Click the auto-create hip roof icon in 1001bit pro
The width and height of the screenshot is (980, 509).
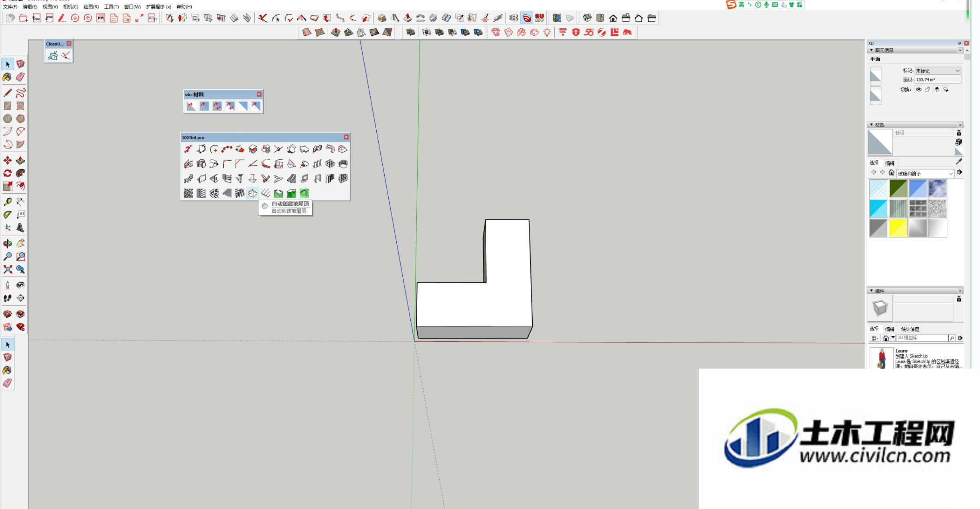[x=252, y=194]
